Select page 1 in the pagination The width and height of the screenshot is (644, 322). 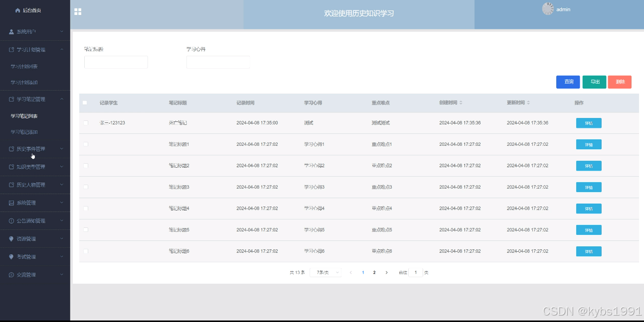[363, 273]
